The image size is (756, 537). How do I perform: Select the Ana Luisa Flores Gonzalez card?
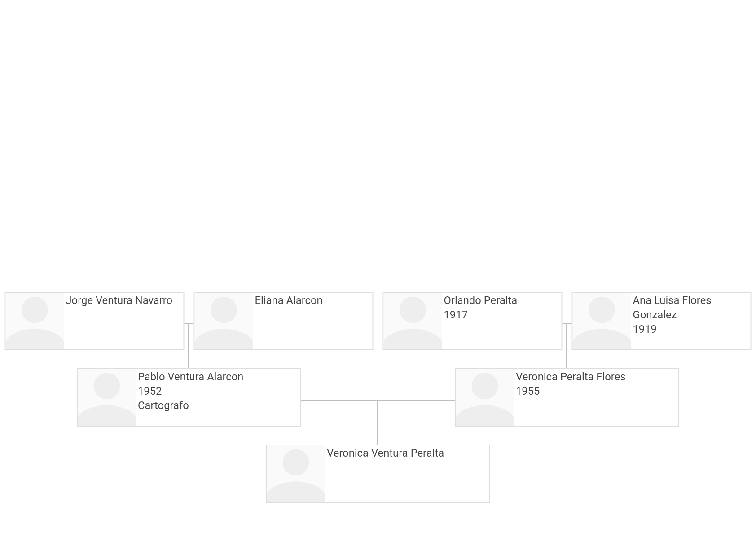661,321
